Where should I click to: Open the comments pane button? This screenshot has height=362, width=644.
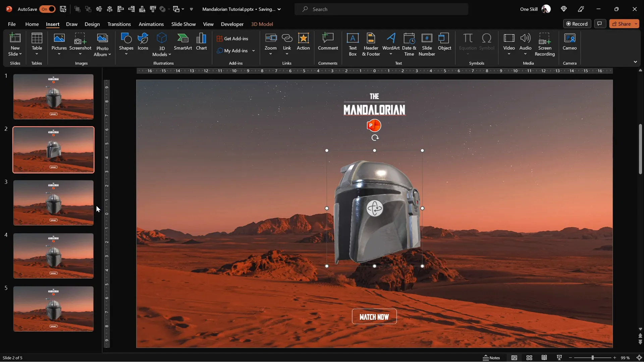point(600,24)
